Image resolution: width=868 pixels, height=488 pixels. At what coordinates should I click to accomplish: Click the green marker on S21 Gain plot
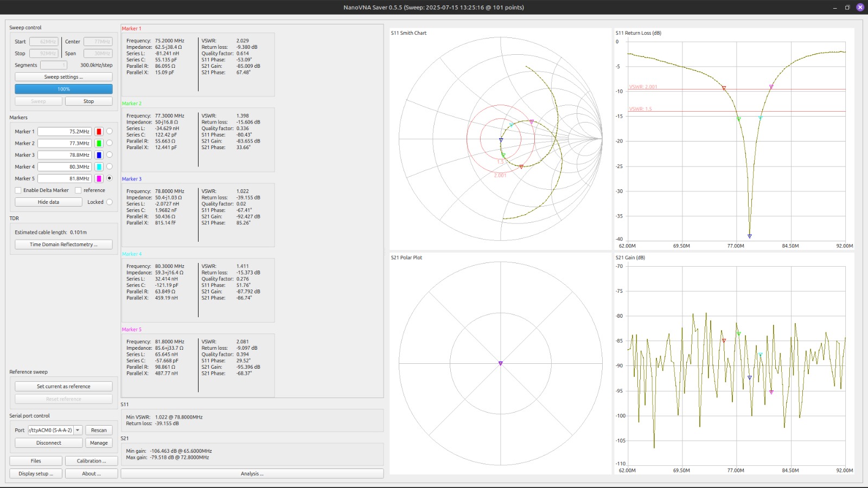(738, 333)
